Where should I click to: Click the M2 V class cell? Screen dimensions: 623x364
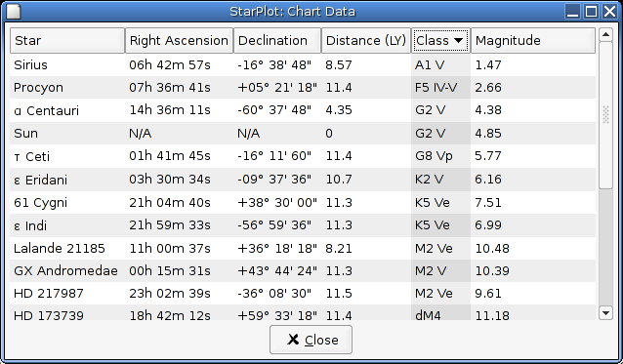[x=431, y=270]
